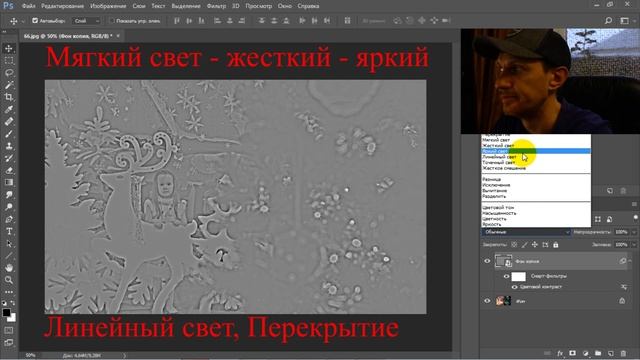Create new adjustment layer icon
Screen dimensions: 640x360
(x=586, y=353)
